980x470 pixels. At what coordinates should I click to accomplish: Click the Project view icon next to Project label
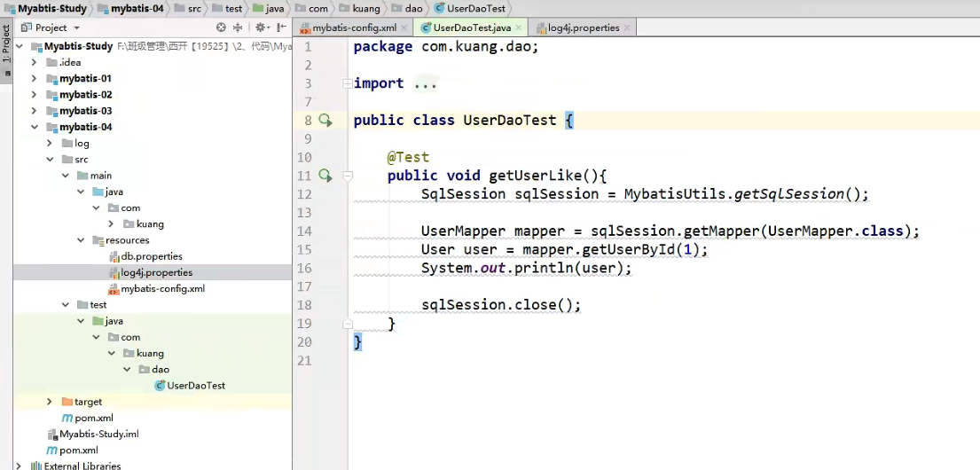point(26,27)
